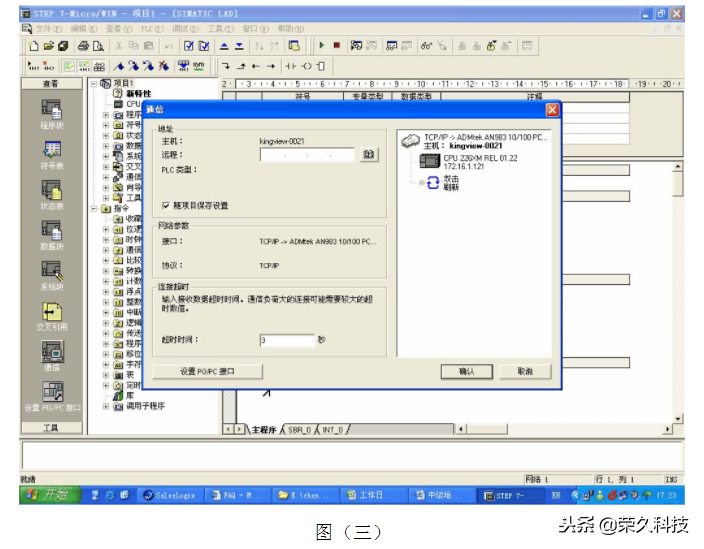Click the green Run PLC toolbar icon
This screenshot has height=549, width=704.
point(322,46)
